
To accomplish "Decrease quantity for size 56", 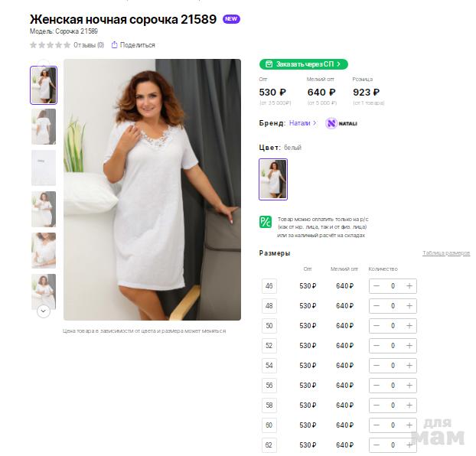I will pos(377,386).
